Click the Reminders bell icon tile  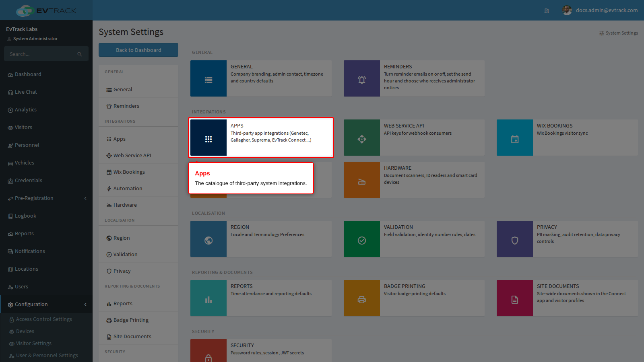(361, 78)
